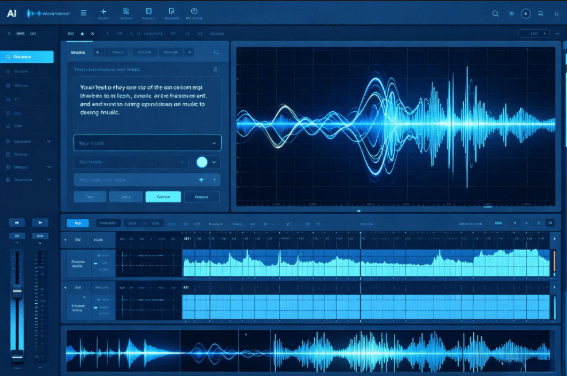Click the right transport button above the faders
Screen dimensions: 567x376
(40, 223)
